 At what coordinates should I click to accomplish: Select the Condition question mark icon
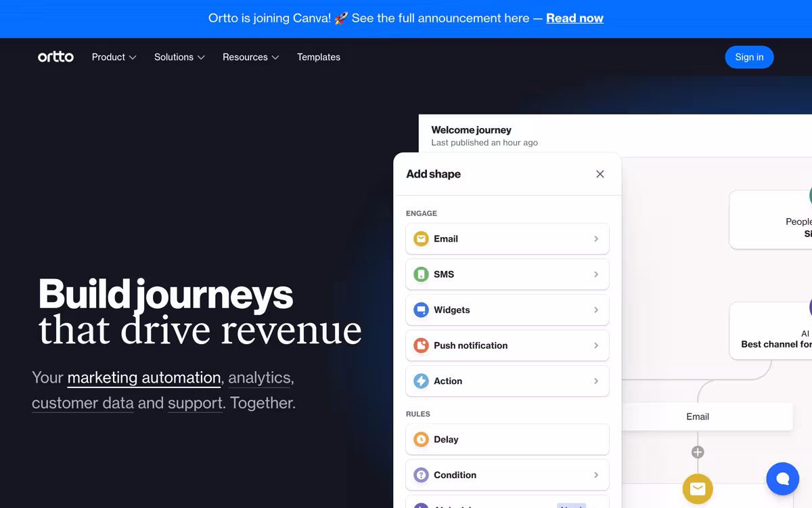click(421, 475)
